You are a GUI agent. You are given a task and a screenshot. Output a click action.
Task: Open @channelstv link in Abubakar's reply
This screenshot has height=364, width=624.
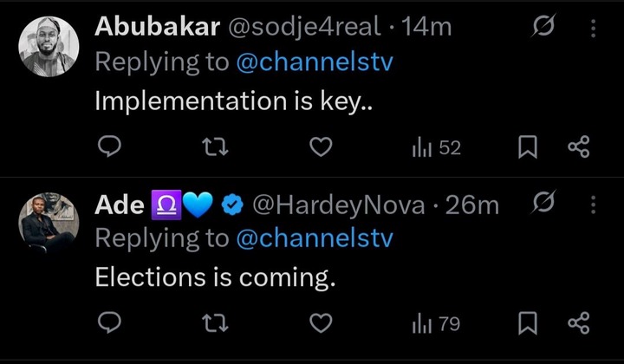tap(314, 62)
